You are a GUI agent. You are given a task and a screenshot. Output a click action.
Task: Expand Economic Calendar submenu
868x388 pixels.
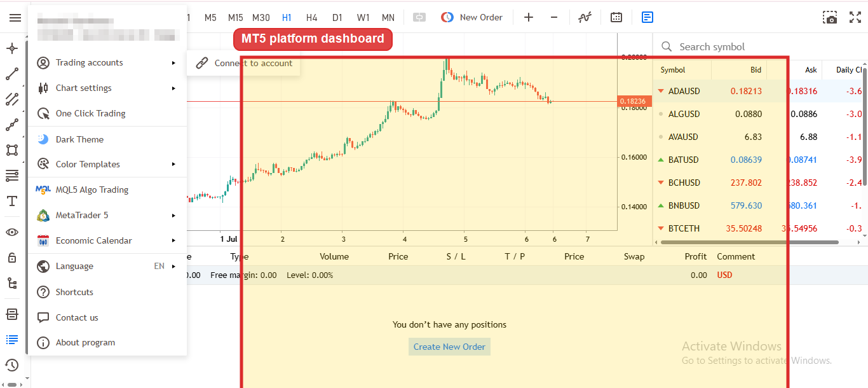[x=107, y=240]
